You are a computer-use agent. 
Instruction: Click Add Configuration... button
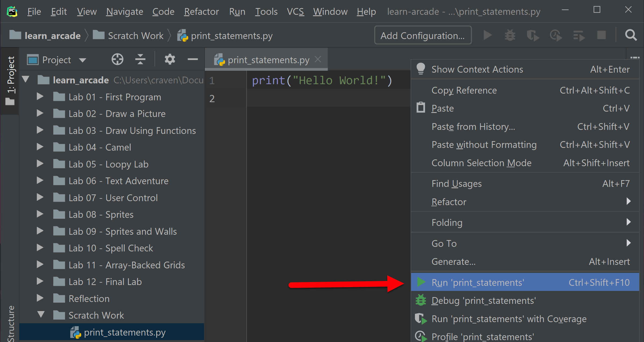coord(422,35)
